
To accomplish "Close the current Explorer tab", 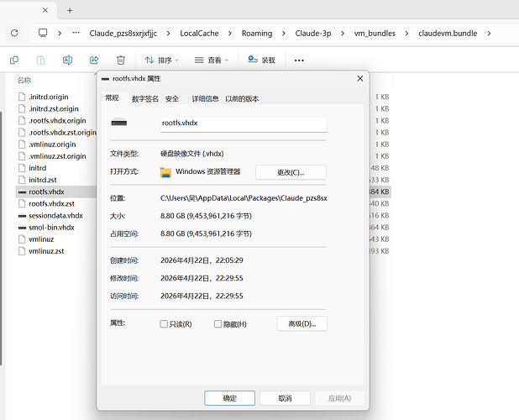I will (x=45, y=10).
